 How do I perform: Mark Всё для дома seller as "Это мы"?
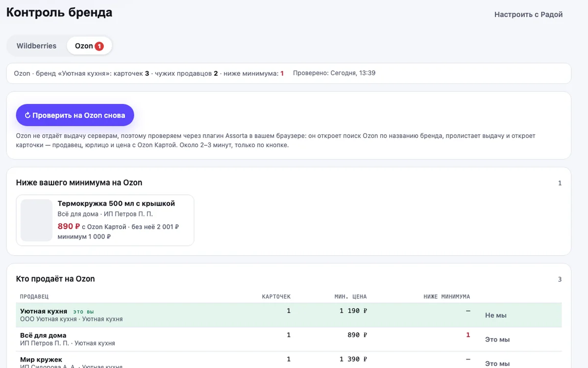(x=497, y=340)
